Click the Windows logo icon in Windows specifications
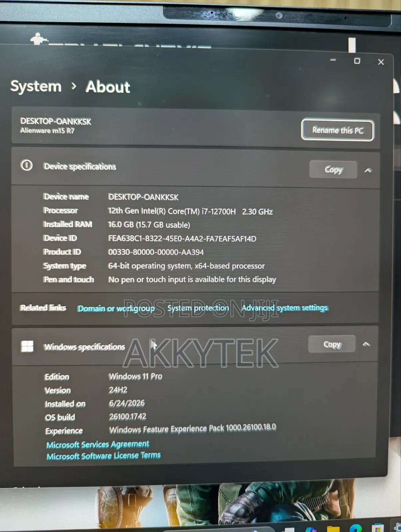401x532 pixels. tap(27, 346)
